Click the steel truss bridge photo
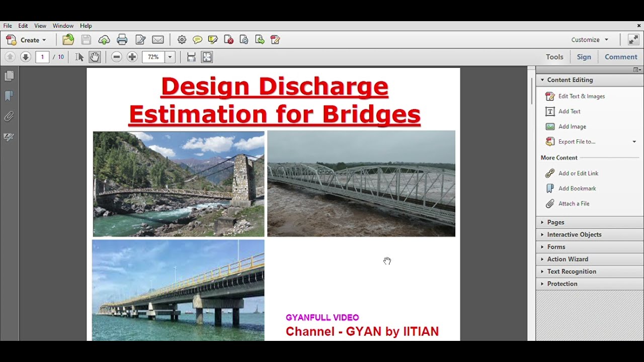Screen dimensions: 644x362 click(361, 184)
